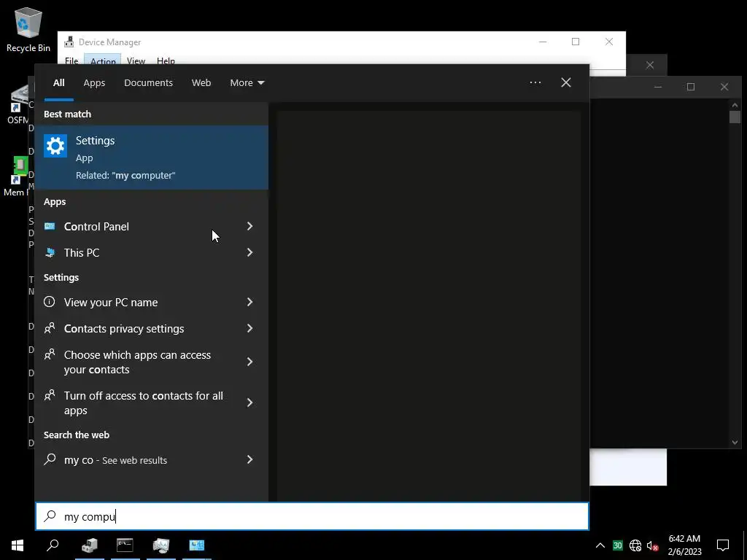
Task: Click the 'Control Panel' result text
Action: point(96,226)
